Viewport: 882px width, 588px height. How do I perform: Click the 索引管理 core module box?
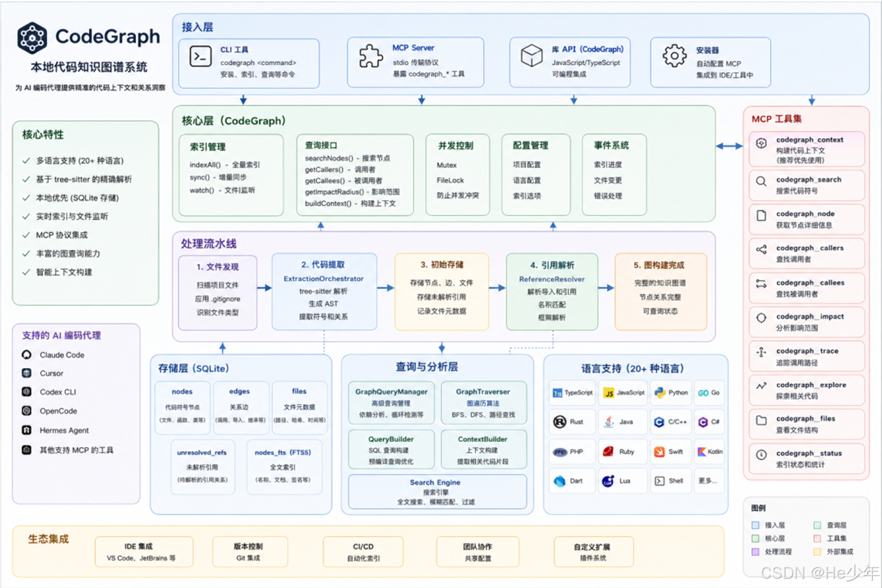click(x=231, y=175)
